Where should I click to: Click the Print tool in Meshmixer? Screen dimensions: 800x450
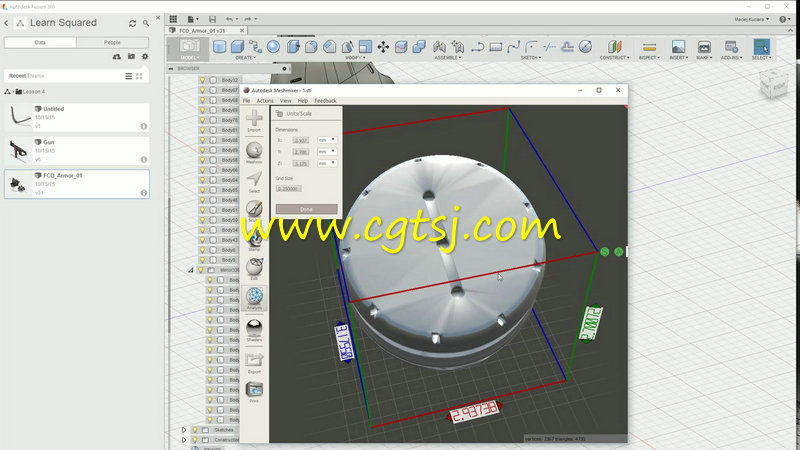[x=254, y=392]
